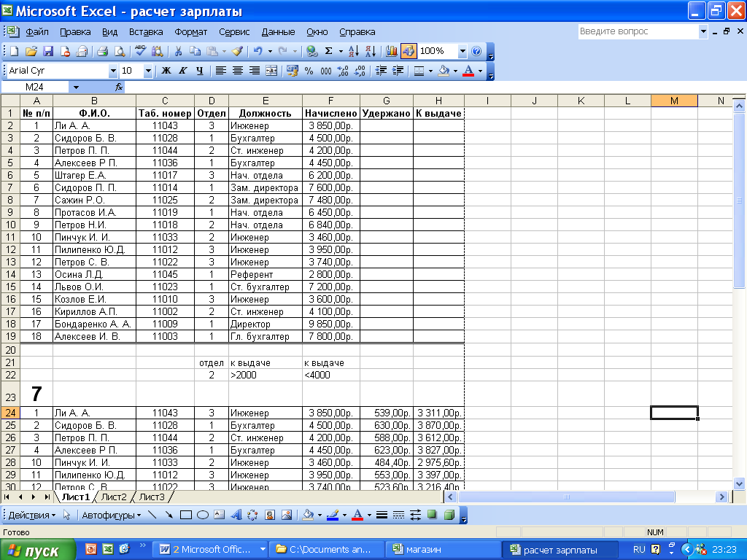
Task: Expand the zoom 100% dropdown
Action: (x=462, y=51)
